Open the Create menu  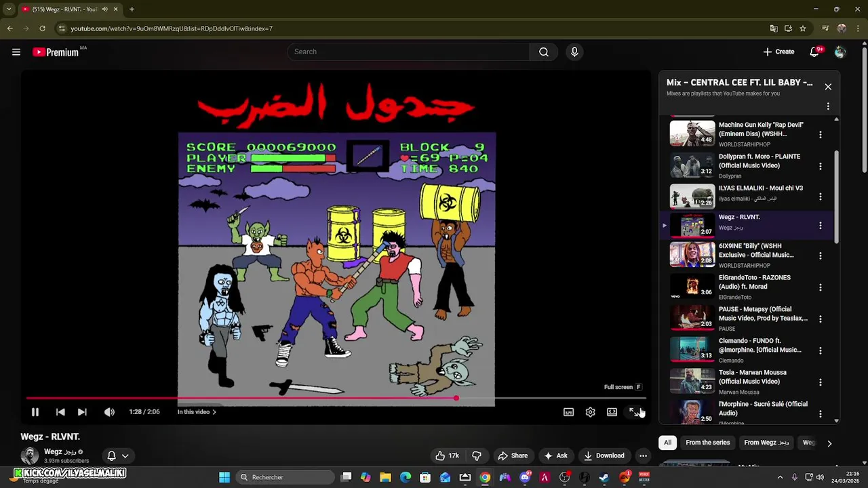click(778, 52)
